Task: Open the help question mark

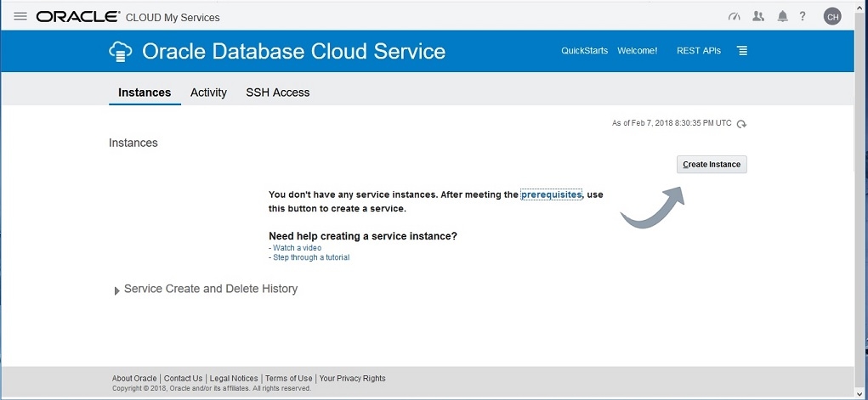Action: [x=803, y=17]
